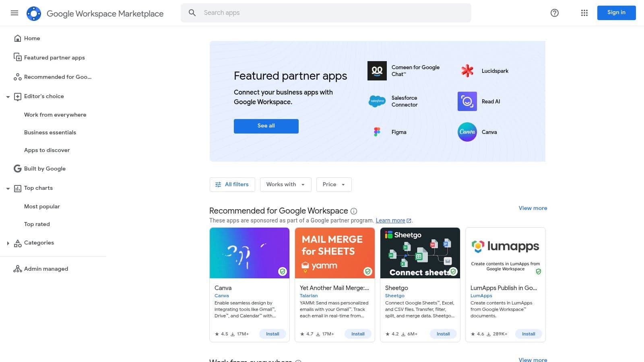Click the Search apps field

[x=326, y=12]
